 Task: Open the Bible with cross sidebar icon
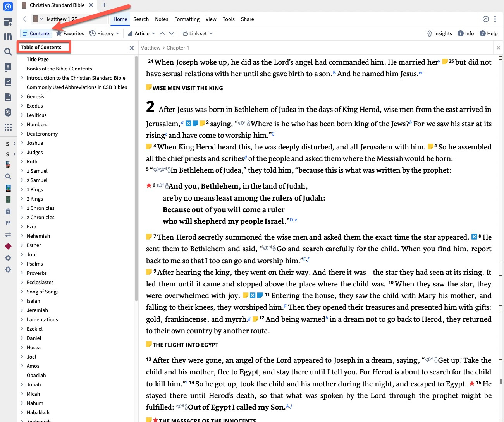pos(8,67)
